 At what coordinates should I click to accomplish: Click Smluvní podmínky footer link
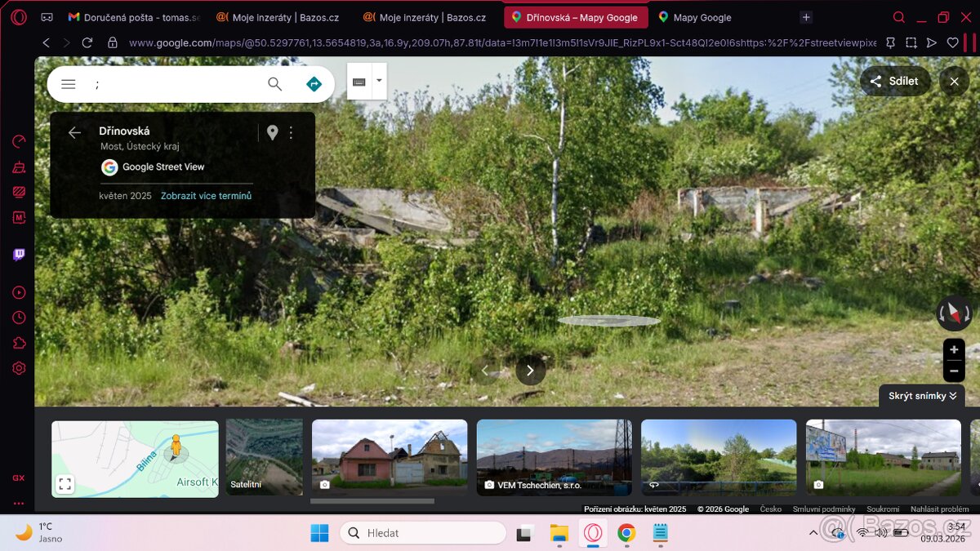click(824, 509)
